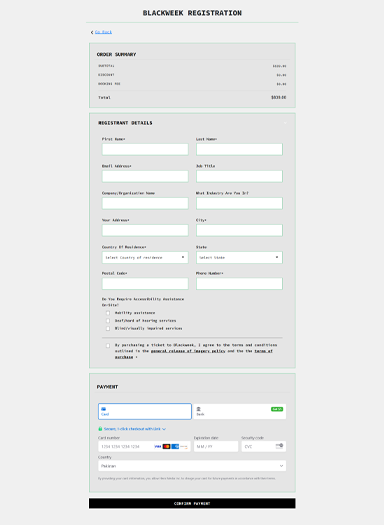Open the payment Country dropdown
The height and width of the screenshot is (525, 384).
tap(192, 466)
